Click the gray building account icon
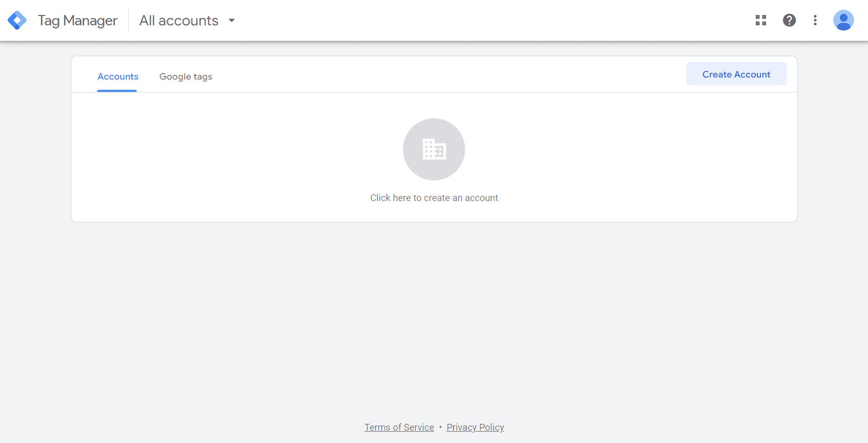The width and height of the screenshot is (868, 443). coord(434,149)
